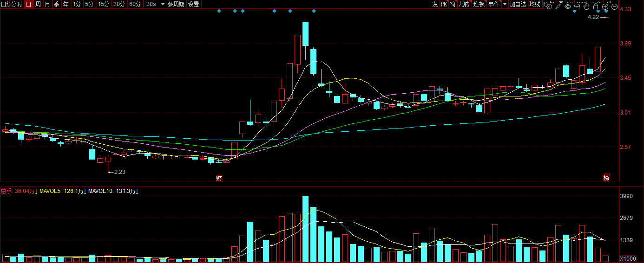This screenshot has width=644, height=263.
Task: Click the 2.23 low price label
Action: [x=120, y=172]
